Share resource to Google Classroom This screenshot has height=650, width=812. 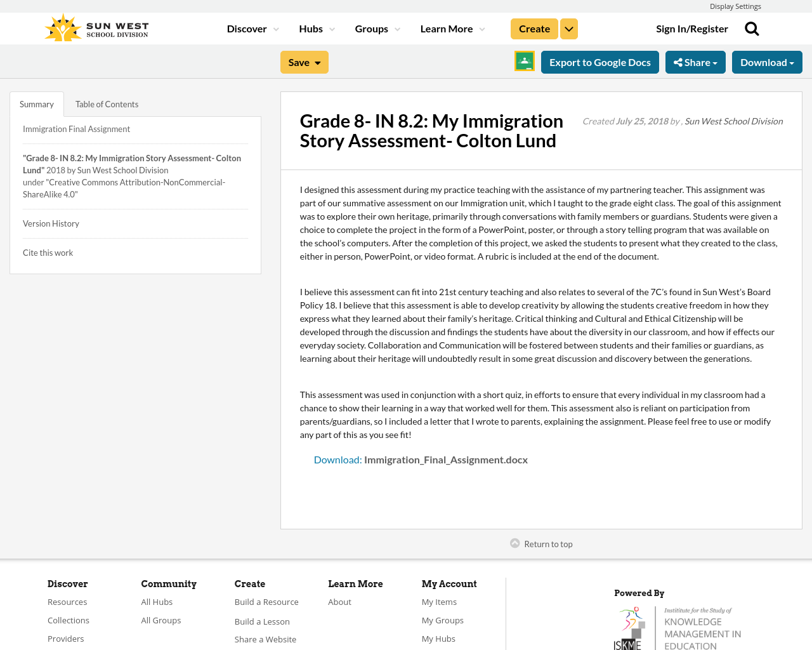click(x=524, y=62)
